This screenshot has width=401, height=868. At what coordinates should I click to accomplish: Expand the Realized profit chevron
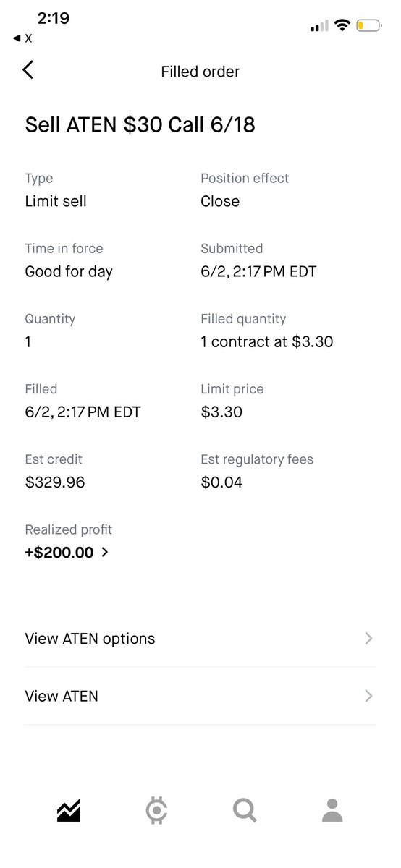tap(105, 552)
